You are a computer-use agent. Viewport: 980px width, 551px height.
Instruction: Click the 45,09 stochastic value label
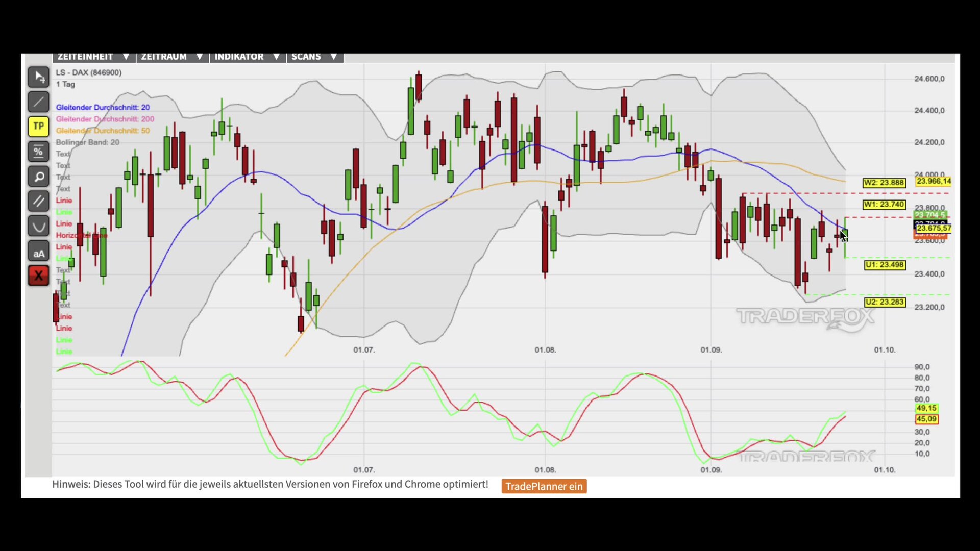926,419
